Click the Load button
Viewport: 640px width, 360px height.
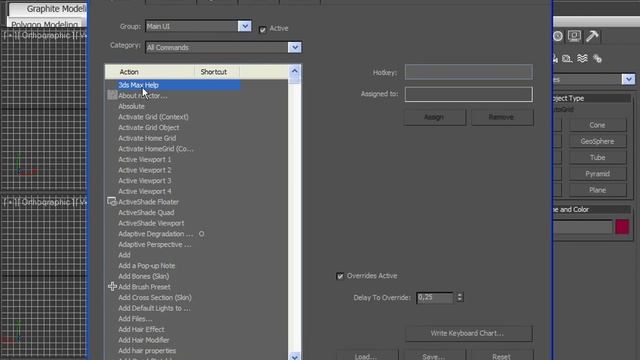tap(367, 356)
